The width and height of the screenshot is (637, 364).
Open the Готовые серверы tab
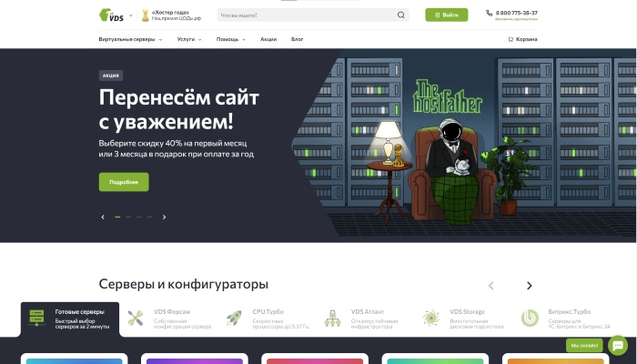point(70,319)
